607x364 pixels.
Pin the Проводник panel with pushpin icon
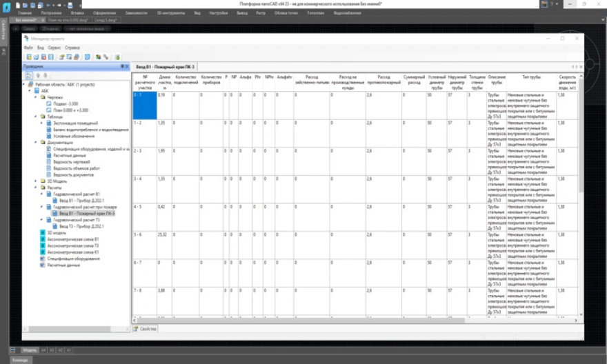[122, 67]
